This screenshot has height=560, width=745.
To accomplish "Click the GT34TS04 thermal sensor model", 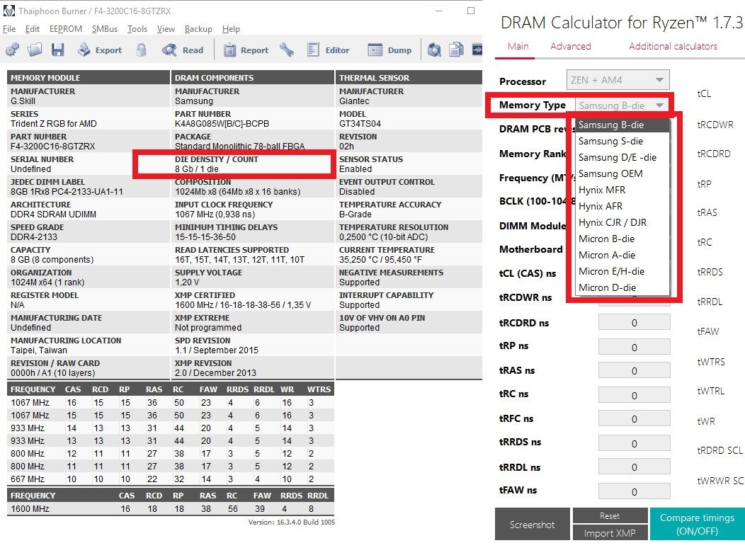I will (x=360, y=123).
